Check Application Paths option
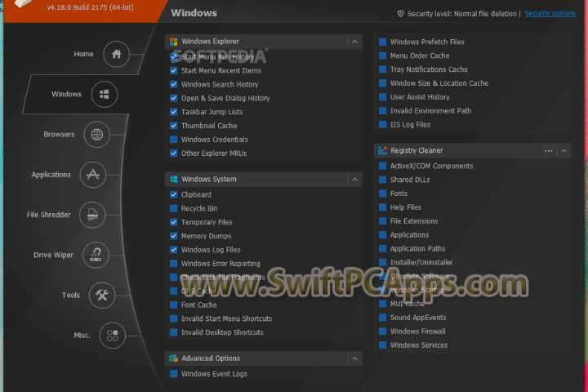 click(382, 249)
